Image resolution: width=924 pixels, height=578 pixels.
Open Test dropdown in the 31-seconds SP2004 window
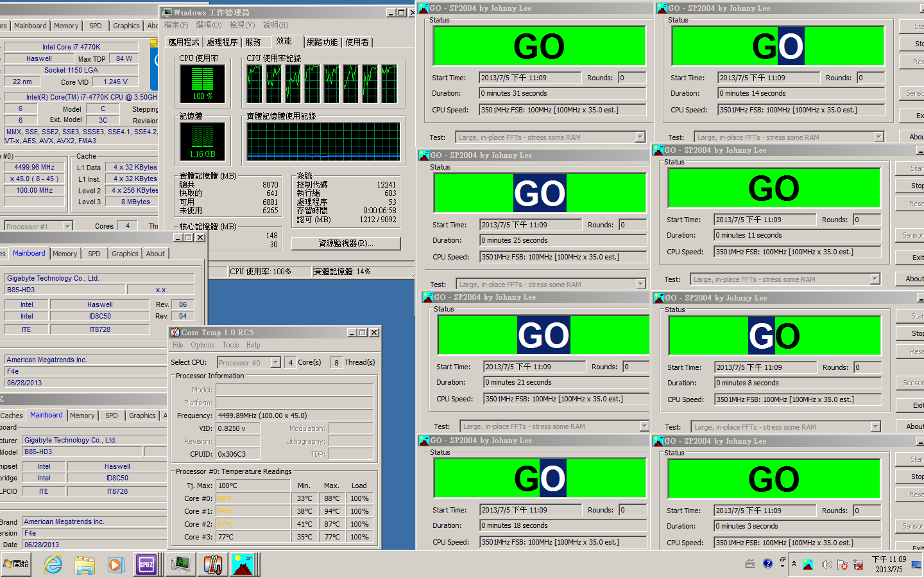(640, 137)
